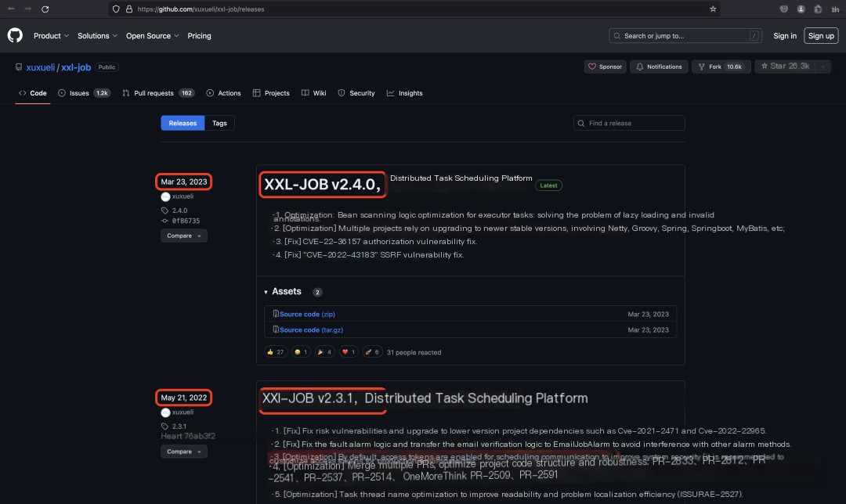Open commit 0f86735

click(x=186, y=221)
